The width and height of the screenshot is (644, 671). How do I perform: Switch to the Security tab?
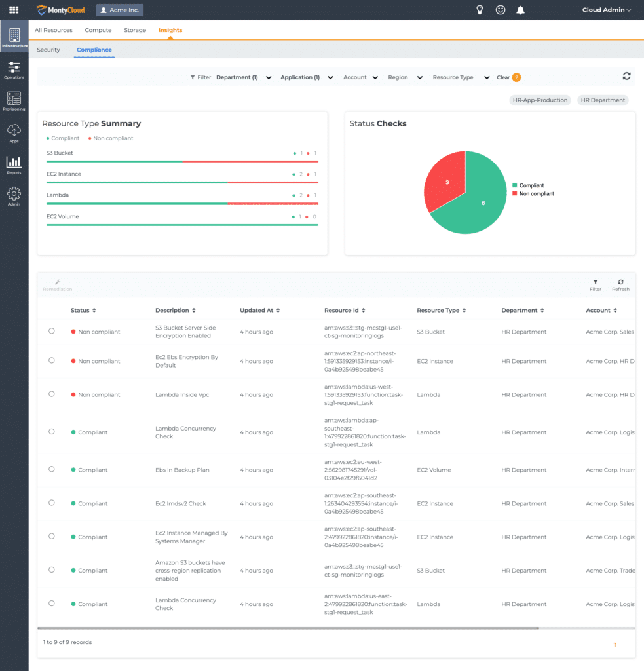[x=48, y=50]
